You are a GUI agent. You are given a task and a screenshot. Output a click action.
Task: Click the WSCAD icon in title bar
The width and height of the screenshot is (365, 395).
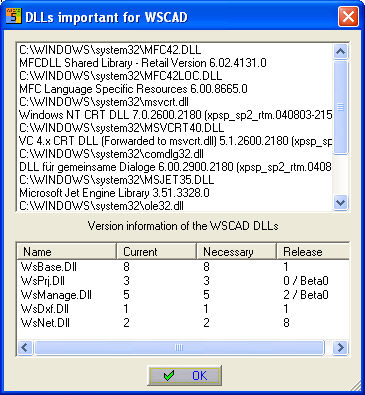[x=14, y=16]
